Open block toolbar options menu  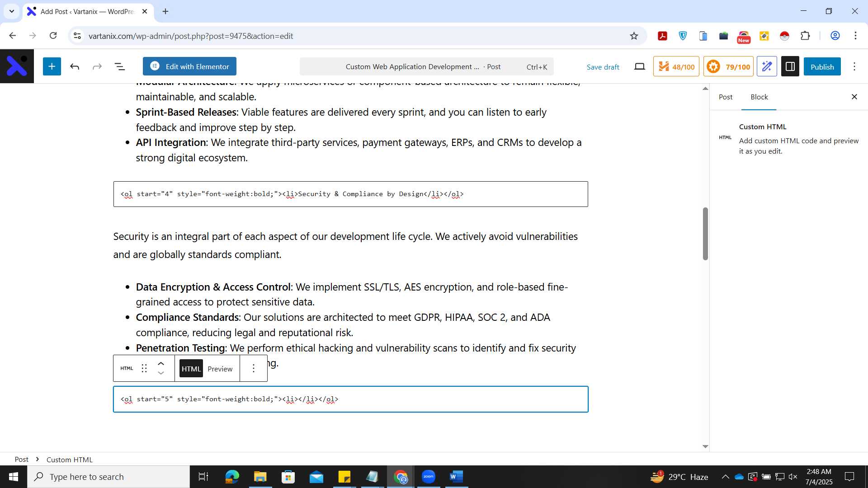(x=254, y=368)
